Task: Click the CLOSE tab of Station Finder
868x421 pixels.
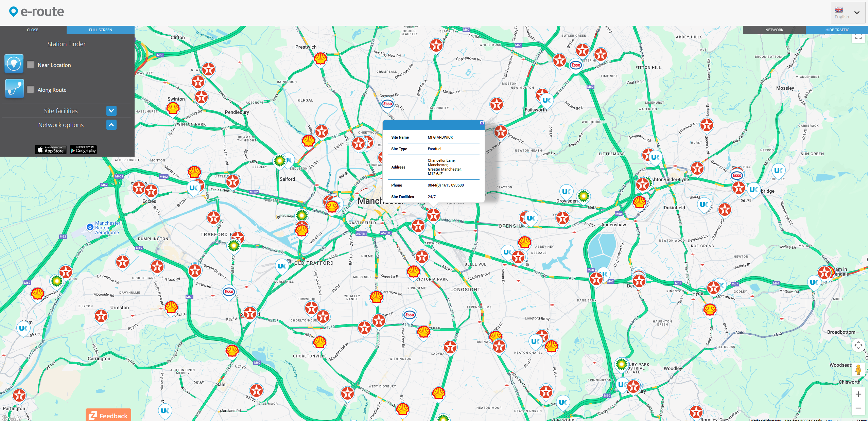Action: [33, 30]
